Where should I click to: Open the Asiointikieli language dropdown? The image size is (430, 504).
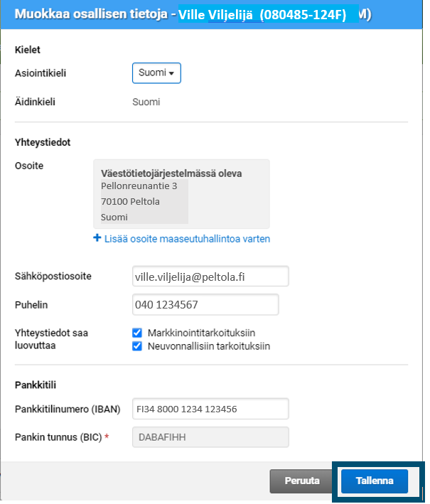point(156,73)
